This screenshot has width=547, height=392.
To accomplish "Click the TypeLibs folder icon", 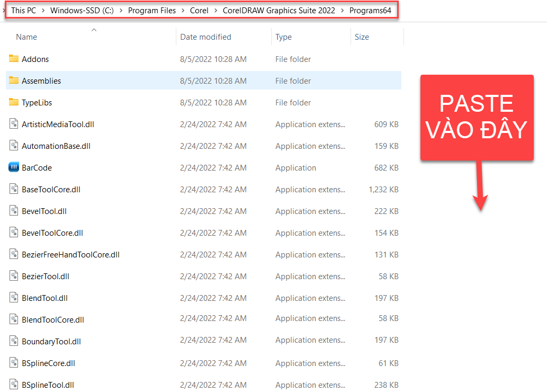I will [14, 102].
